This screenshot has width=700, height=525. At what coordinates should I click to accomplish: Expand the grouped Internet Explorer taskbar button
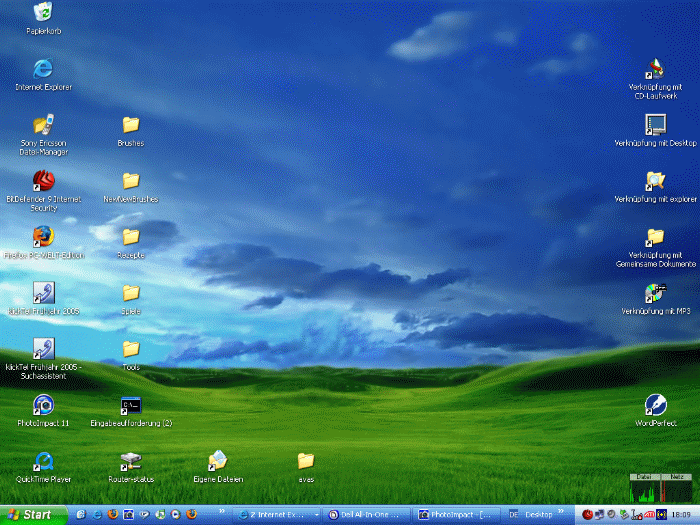277,515
